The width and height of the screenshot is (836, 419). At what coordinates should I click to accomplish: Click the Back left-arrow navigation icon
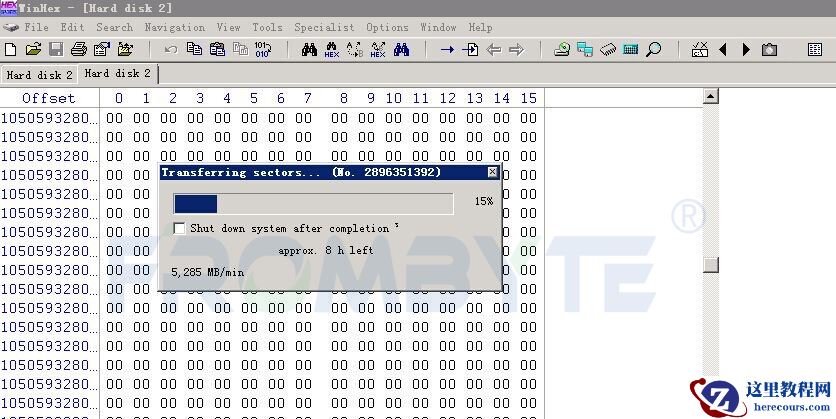[494, 50]
